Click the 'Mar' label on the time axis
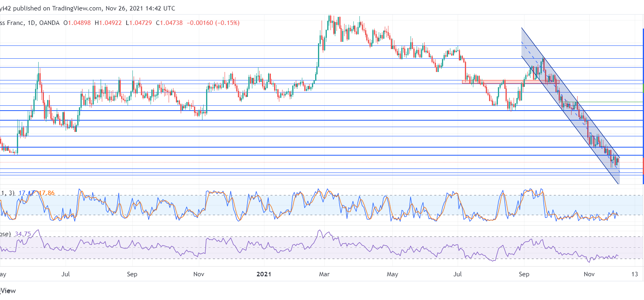This screenshot has height=300, width=644. (324, 274)
